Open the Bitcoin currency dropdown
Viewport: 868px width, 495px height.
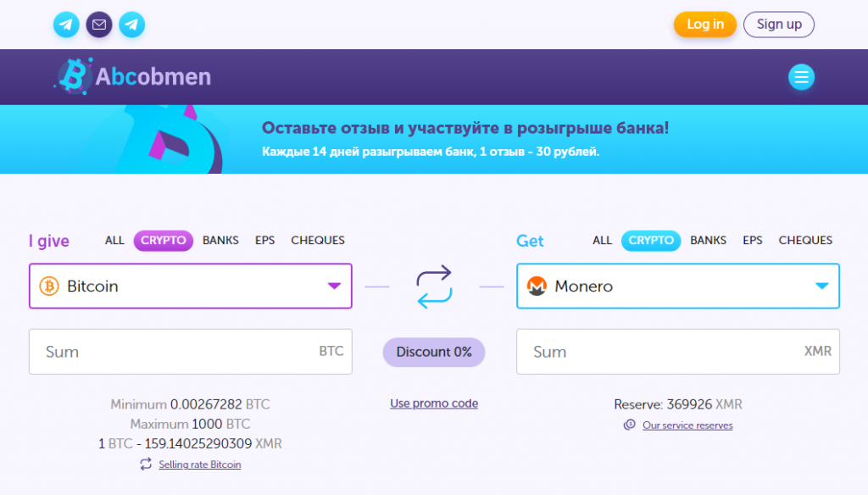(x=333, y=286)
